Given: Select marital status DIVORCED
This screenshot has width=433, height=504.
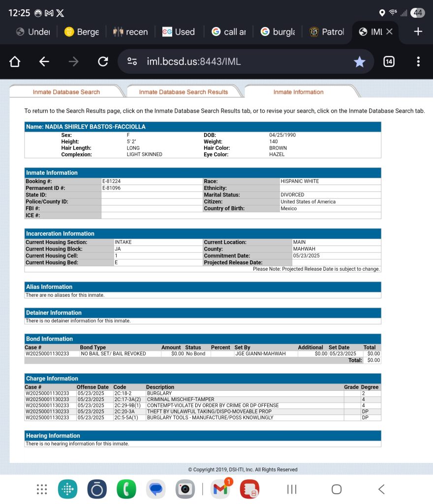Looking at the screenshot, I should point(292,195).
